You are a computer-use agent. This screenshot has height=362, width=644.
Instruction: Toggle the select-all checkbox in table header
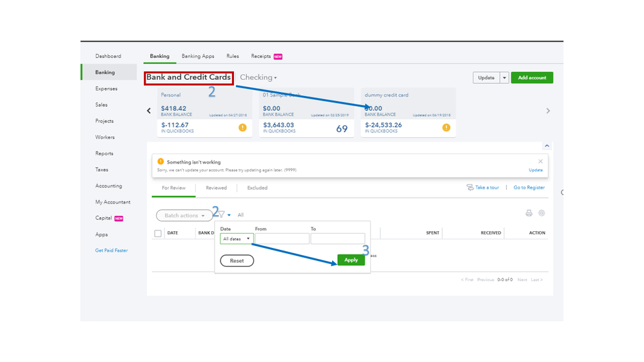(x=158, y=233)
